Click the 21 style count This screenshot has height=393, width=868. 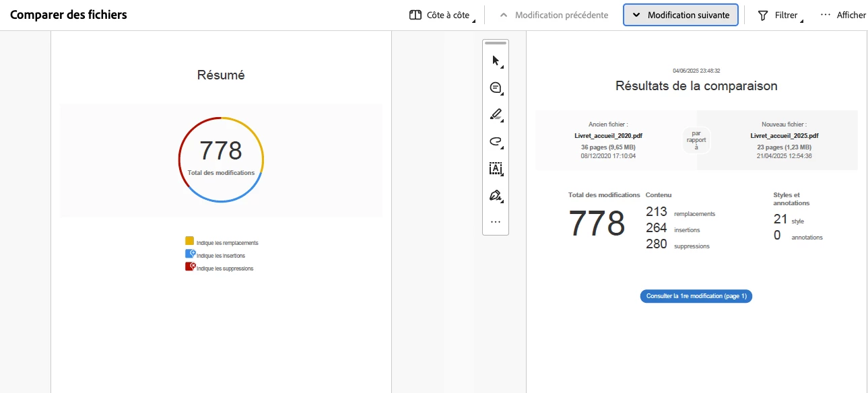780,219
